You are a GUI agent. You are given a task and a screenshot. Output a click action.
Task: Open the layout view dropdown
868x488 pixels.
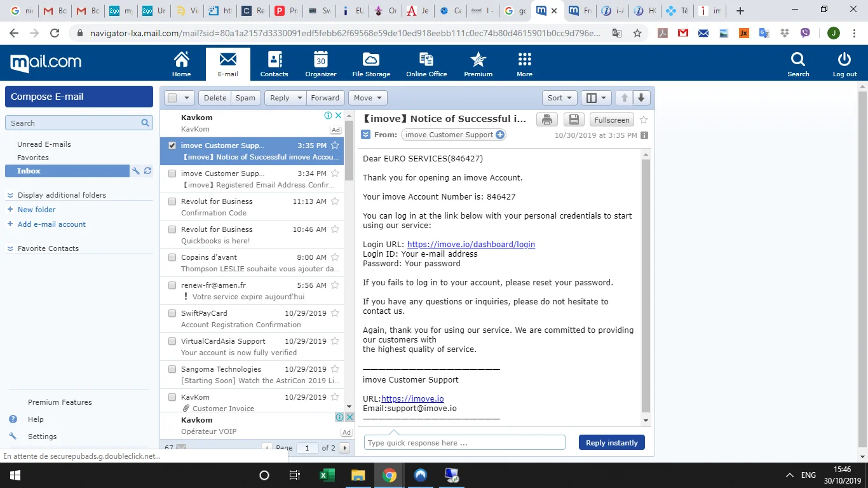pyautogui.click(x=597, y=98)
